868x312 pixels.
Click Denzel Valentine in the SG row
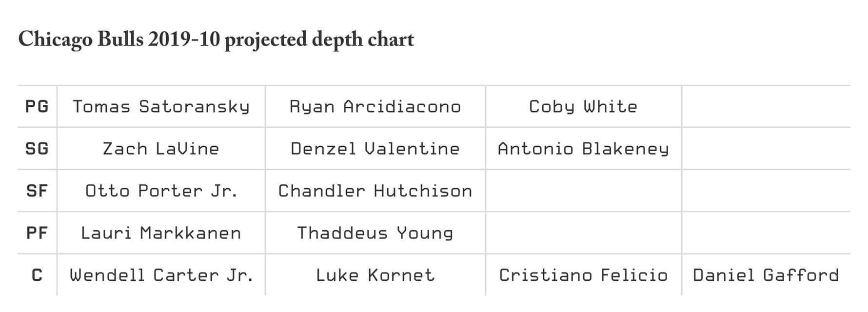pos(375,148)
